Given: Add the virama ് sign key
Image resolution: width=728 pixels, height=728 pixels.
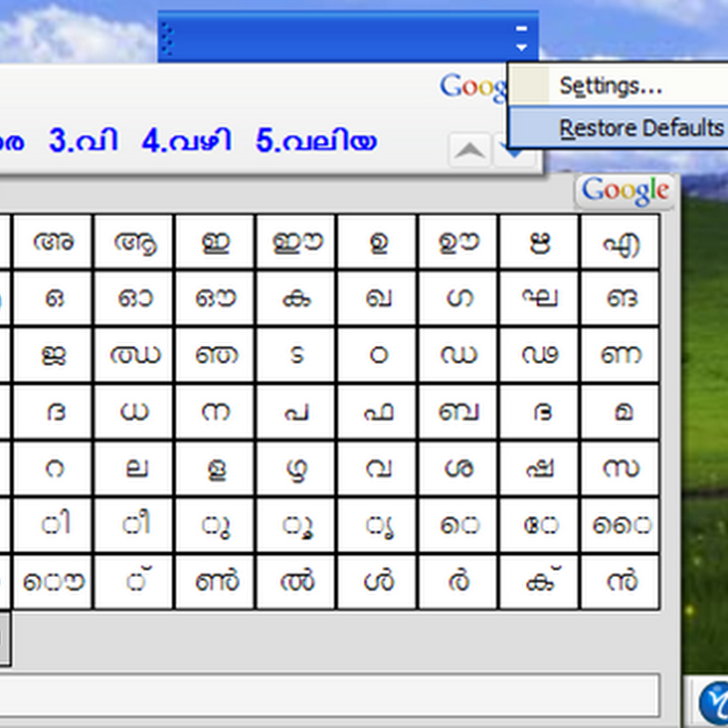Looking at the screenshot, I should (134, 582).
